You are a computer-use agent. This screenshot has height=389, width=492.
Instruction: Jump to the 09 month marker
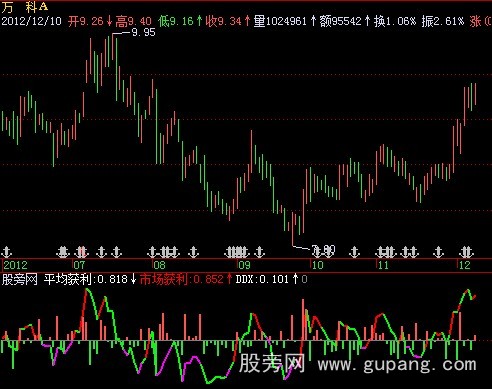coord(244,265)
